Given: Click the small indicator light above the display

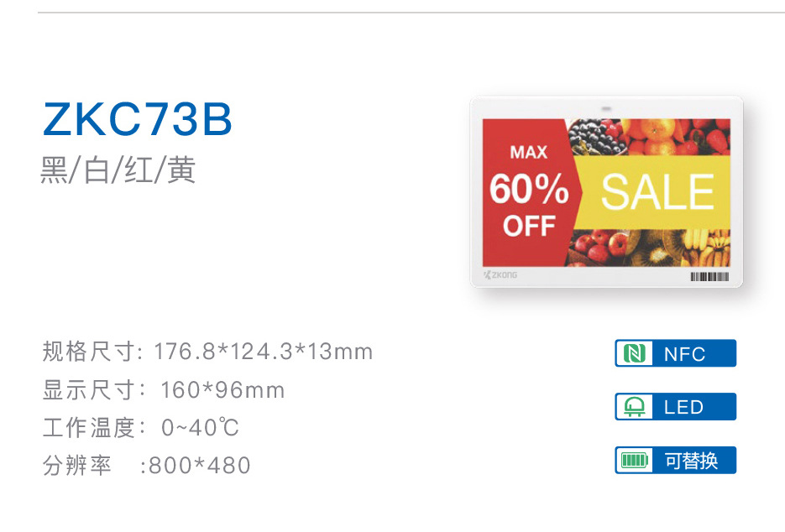Looking at the screenshot, I should pyautogui.click(x=606, y=108).
